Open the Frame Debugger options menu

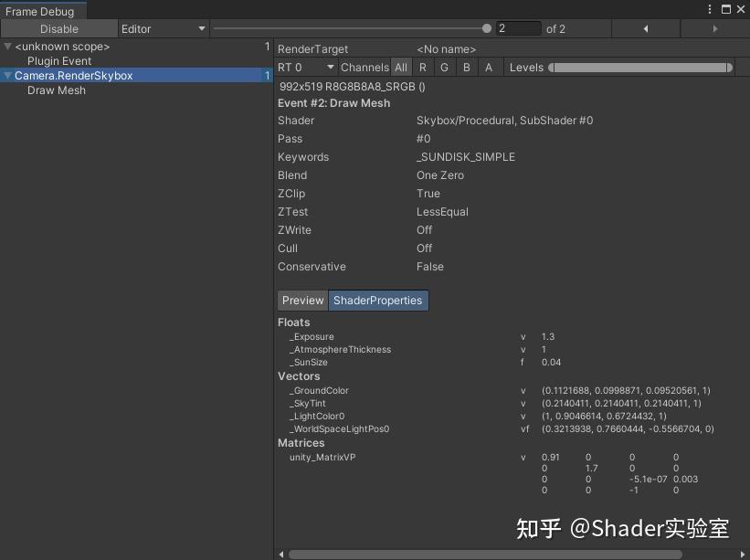click(708, 8)
